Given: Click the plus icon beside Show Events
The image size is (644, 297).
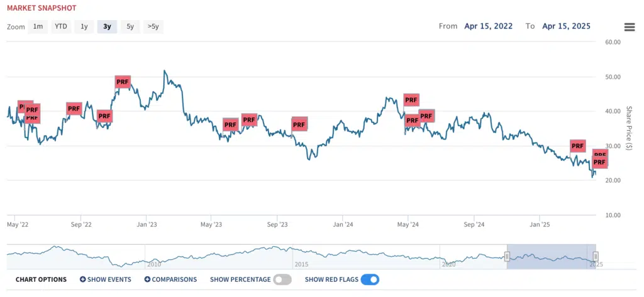Looking at the screenshot, I should pos(82,280).
